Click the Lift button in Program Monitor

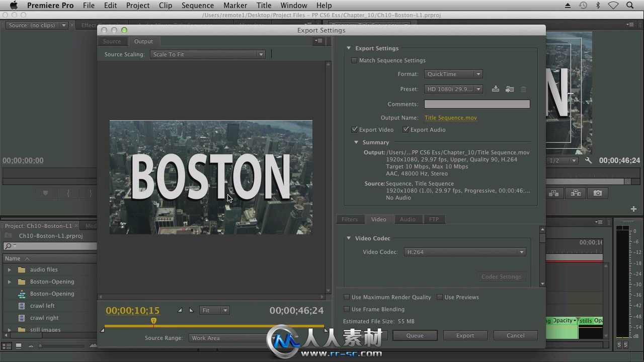[x=554, y=193]
